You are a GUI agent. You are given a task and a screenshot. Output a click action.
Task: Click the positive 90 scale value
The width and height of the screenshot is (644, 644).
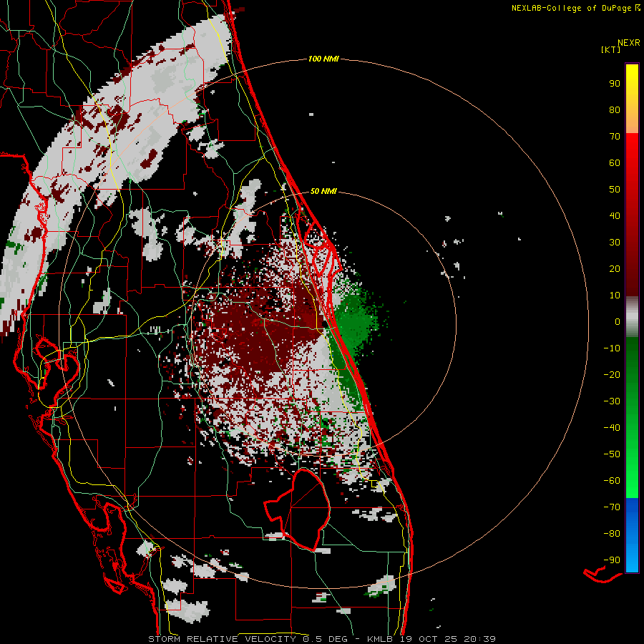coord(615,84)
